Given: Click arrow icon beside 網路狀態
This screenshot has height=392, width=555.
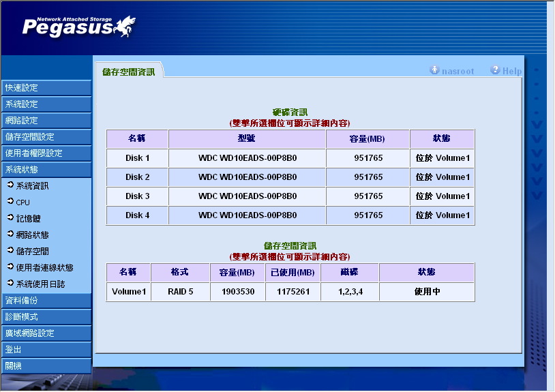Looking at the screenshot, I should pos(10,235).
